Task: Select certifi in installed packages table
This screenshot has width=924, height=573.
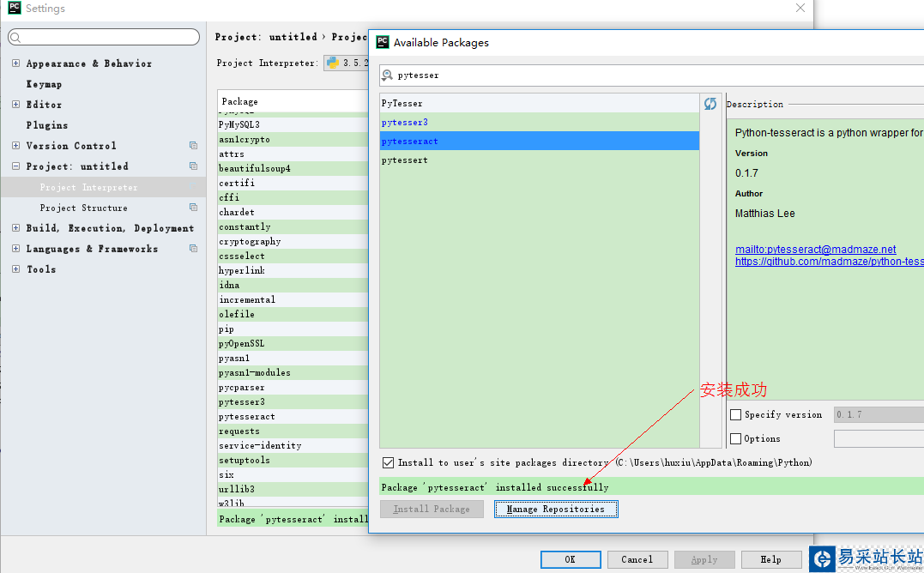Action: 293,184
